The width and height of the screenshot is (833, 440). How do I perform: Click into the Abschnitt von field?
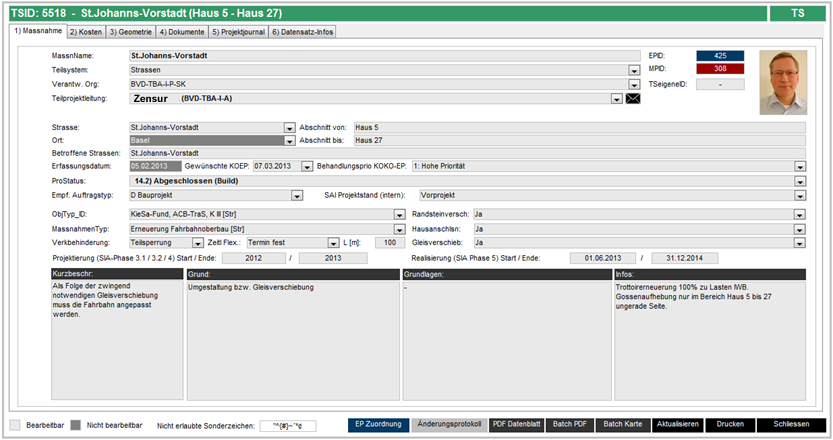tap(580, 127)
